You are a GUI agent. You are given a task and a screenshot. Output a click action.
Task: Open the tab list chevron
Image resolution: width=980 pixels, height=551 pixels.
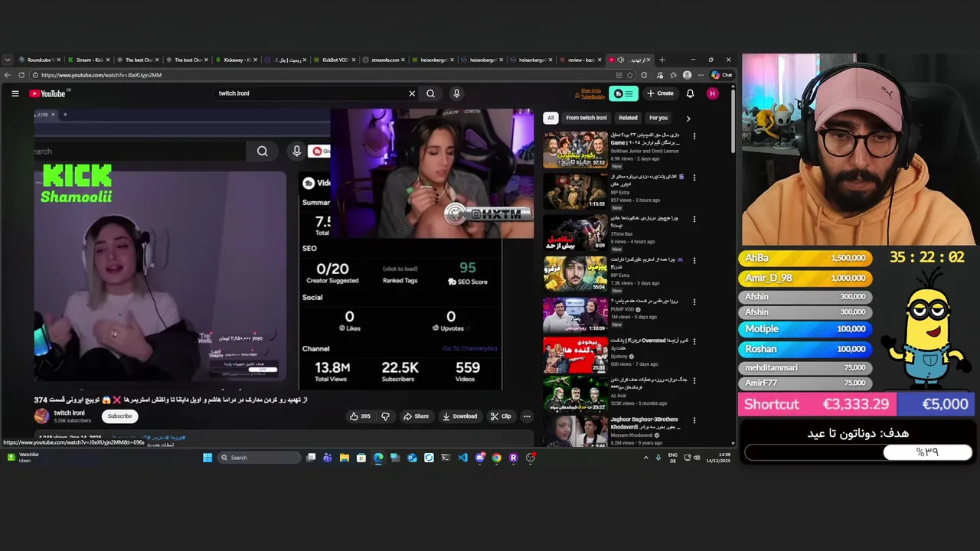coord(8,60)
